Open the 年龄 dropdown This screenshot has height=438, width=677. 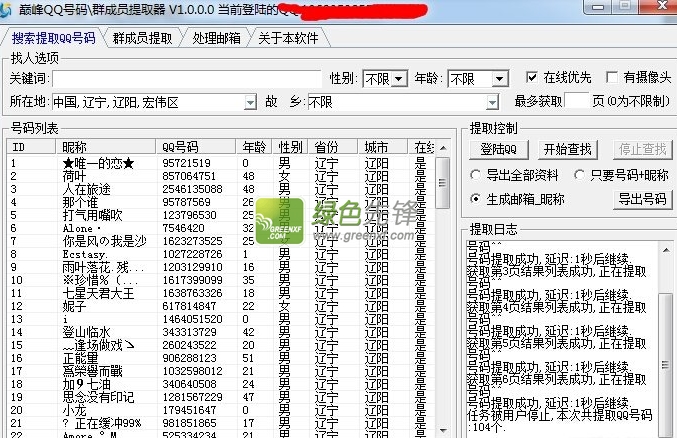point(500,79)
